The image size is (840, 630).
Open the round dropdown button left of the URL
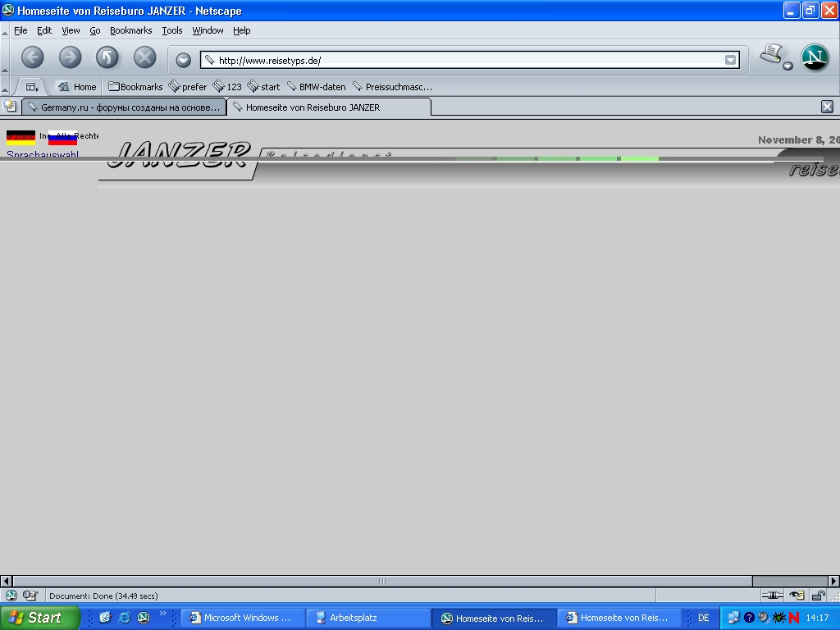pos(183,60)
